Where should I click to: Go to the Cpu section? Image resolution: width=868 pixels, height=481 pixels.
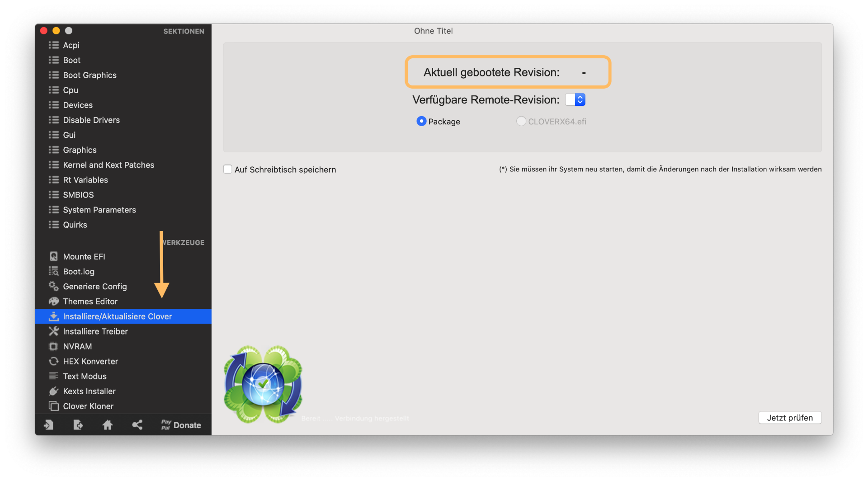pos(123,90)
